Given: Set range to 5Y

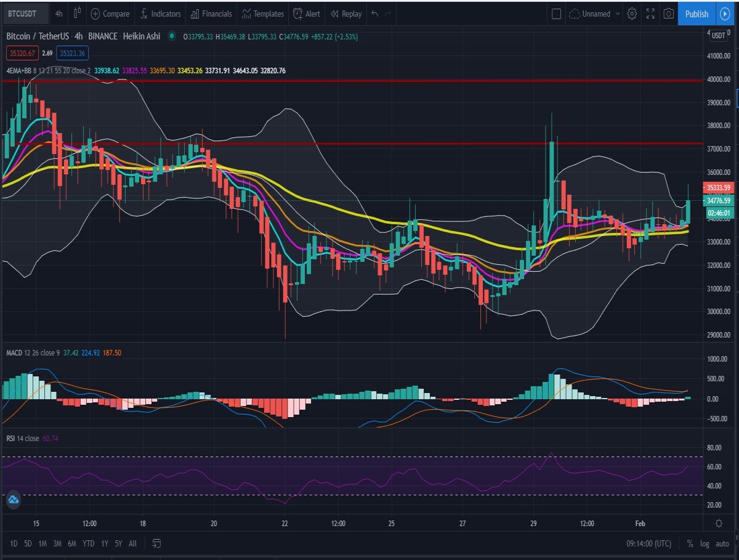Looking at the screenshot, I should pos(118,543).
